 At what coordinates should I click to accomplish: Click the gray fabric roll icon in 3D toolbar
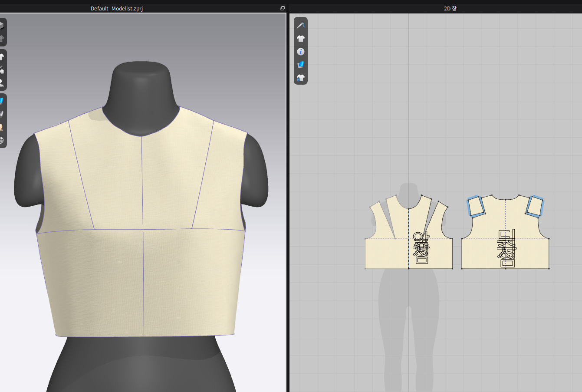[x=2, y=114]
